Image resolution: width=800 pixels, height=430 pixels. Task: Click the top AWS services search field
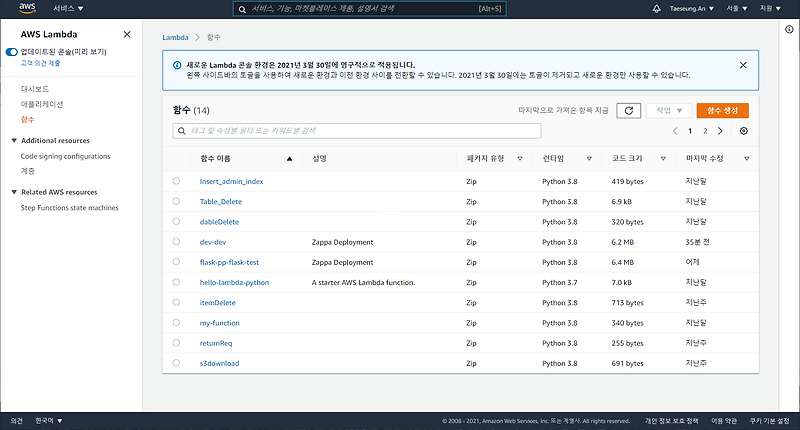pos(369,9)
